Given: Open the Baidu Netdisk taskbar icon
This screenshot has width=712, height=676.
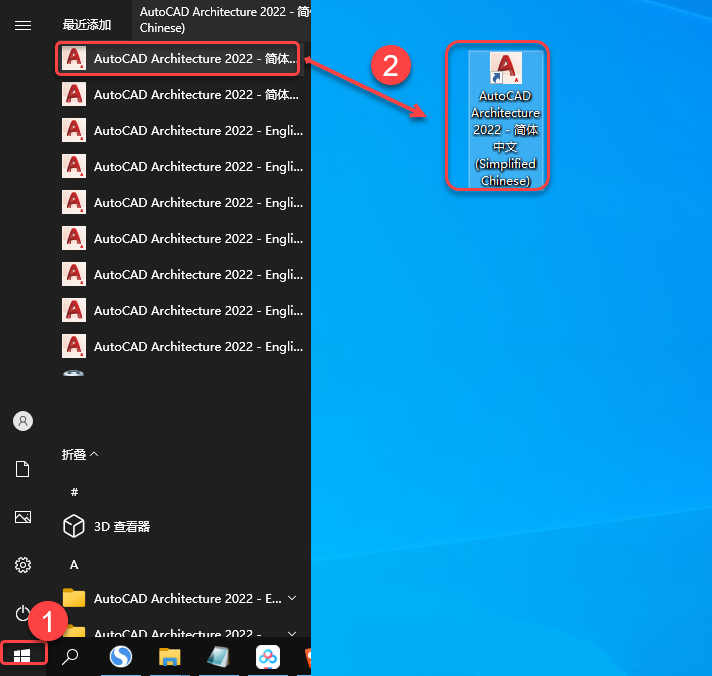Looking at the screenshot, I should tap(268, 657).
